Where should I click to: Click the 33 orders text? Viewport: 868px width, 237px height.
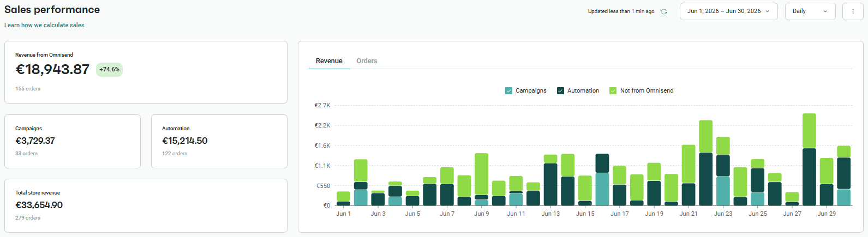[26, 154]
